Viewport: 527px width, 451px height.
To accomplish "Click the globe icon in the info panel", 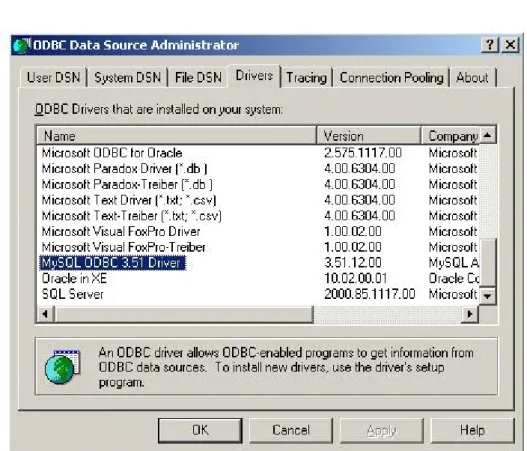I will pyautogui.click(x=63, y=367).
